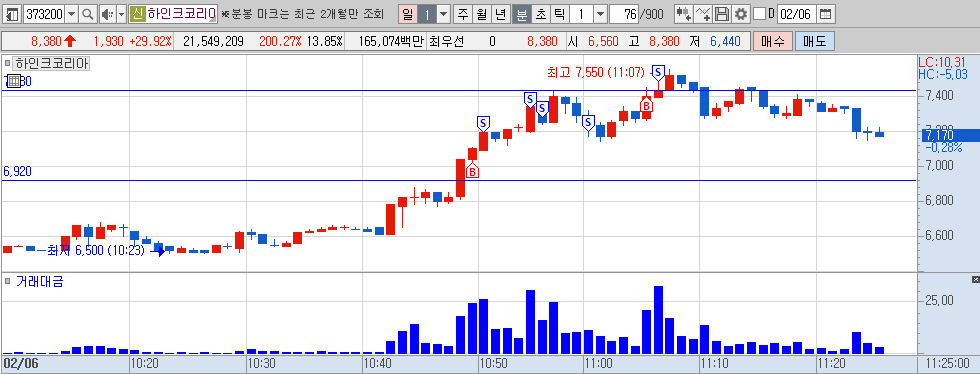Switch to the 월 (monthly) chart
The image size is (980, 374).
[x=481, y=13]
